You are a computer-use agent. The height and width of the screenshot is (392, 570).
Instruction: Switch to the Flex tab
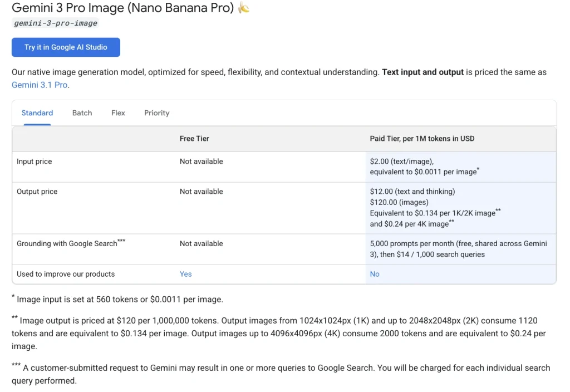tap(118, 113)
